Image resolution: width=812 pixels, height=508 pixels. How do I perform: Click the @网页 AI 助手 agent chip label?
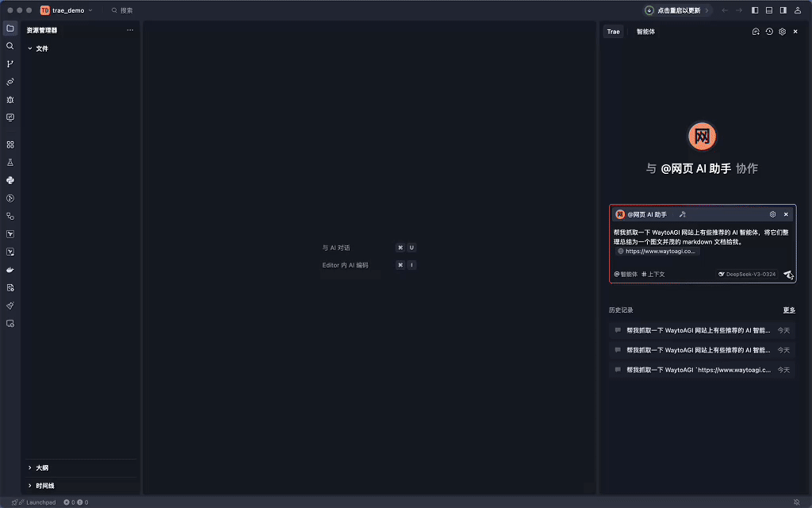[647, 214]
